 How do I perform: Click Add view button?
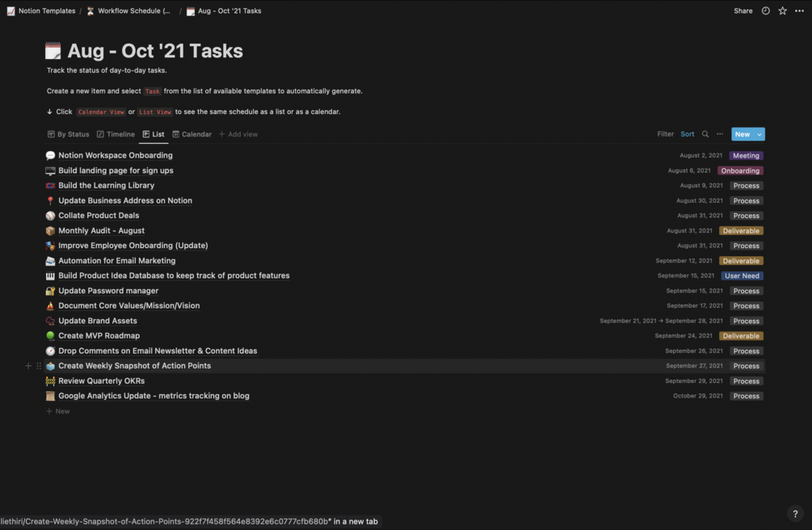[x=238, y=134]
